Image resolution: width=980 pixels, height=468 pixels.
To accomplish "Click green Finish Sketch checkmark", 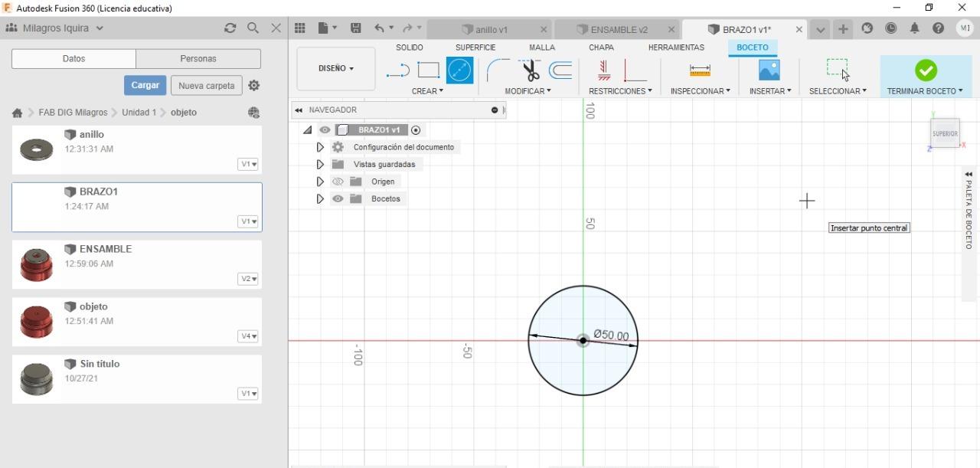I will coord(926,70).
